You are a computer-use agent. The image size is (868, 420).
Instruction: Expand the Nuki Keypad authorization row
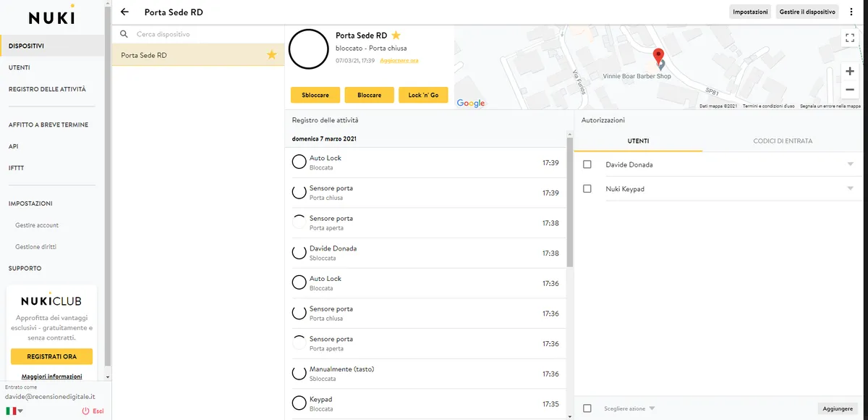850,189
